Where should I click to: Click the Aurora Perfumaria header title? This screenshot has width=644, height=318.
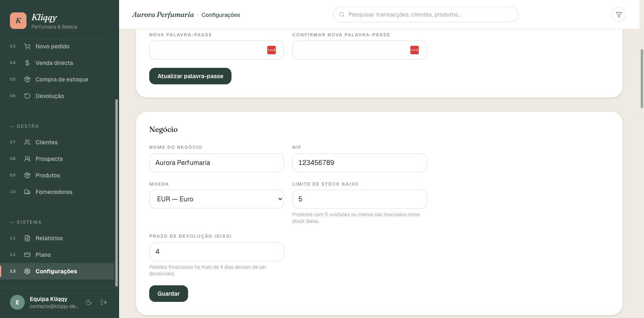pyautogui.click(x=163, y=14)
